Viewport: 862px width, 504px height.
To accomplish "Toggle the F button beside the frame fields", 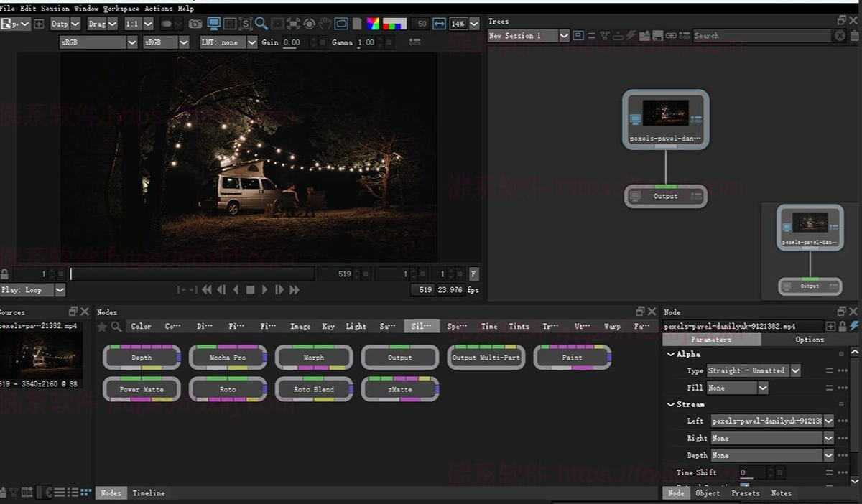I will pos(473,274).
